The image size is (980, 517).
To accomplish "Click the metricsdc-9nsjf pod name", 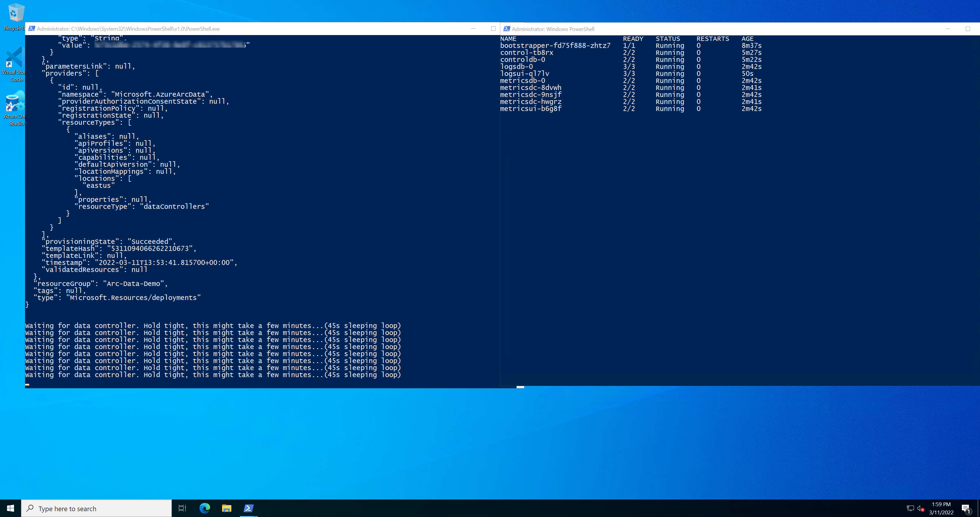I will point(531,95).
